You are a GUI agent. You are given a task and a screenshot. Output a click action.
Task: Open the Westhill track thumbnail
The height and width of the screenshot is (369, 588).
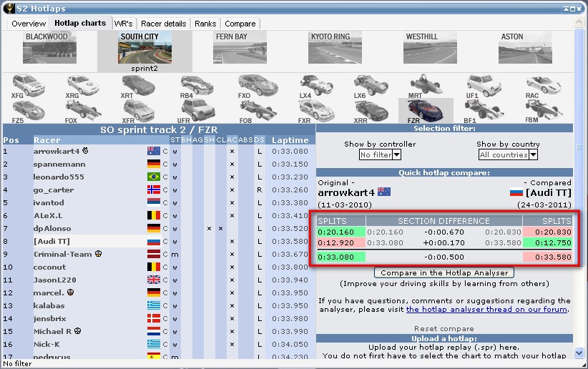tap(430, 48)
